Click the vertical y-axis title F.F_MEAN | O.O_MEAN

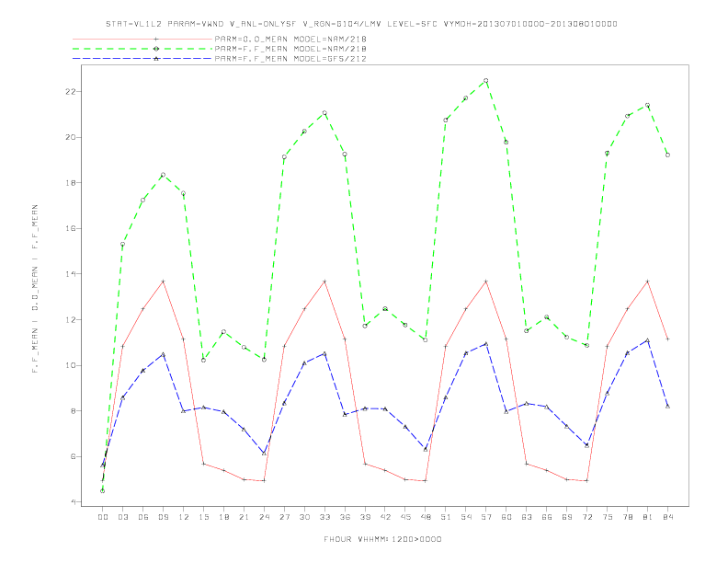[35, 289]
